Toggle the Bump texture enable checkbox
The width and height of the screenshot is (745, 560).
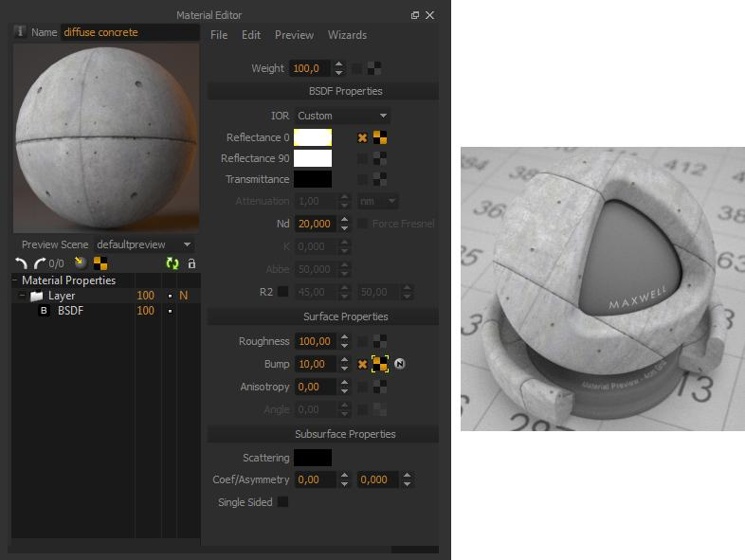(x=361, y=364)
